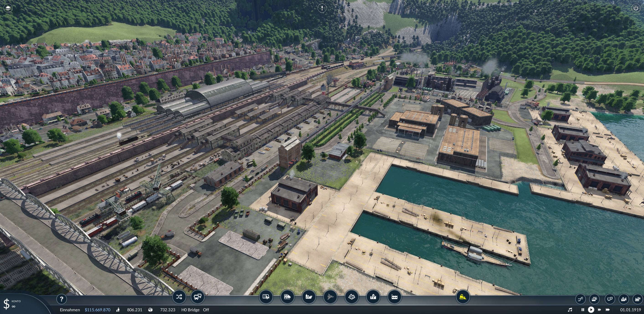644x314 pixels.
Task: Open the industry list icon
Action: (x=638, y=299)
